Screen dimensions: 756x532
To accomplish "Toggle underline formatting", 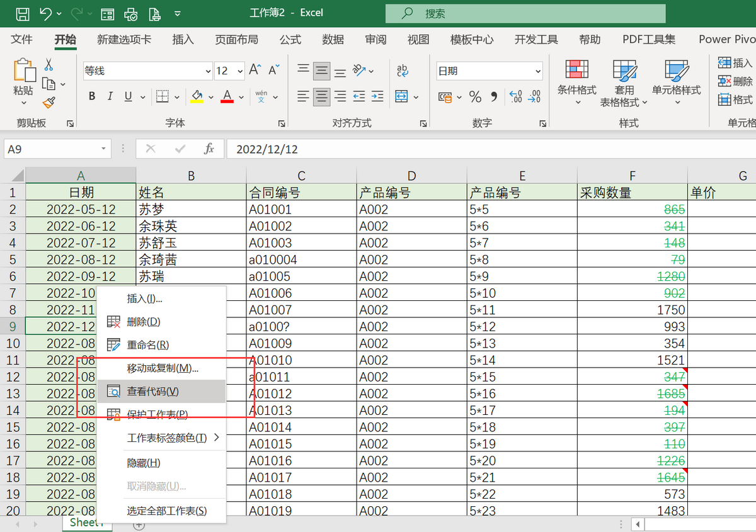I will pos(128,96).
